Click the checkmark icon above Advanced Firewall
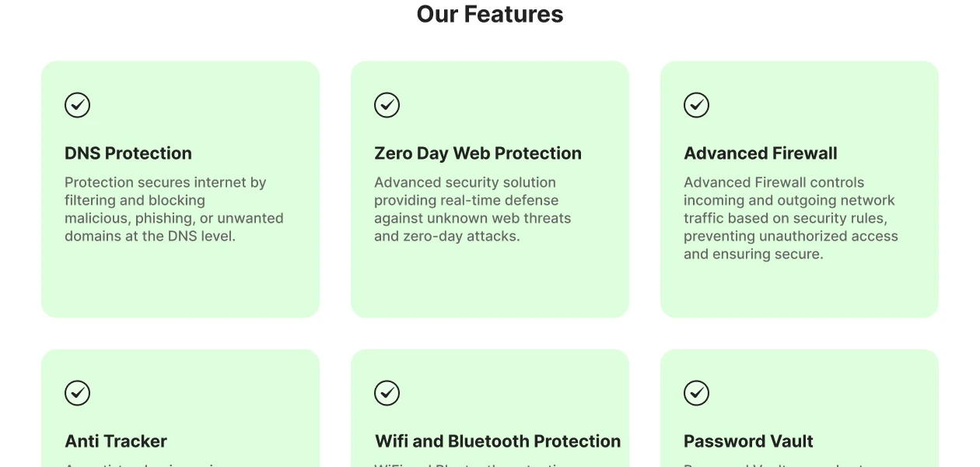 click(696, 105)
